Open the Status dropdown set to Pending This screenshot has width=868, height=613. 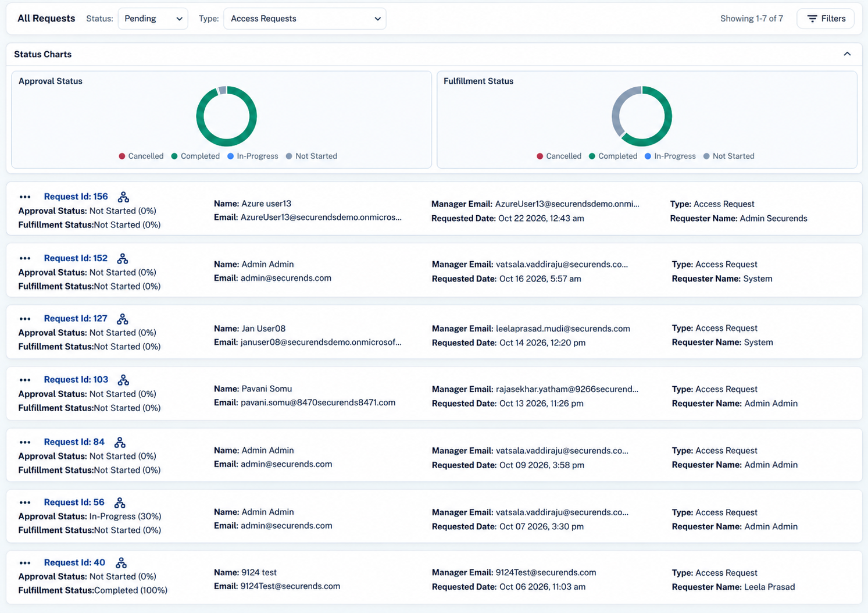[x=153, y=19]
